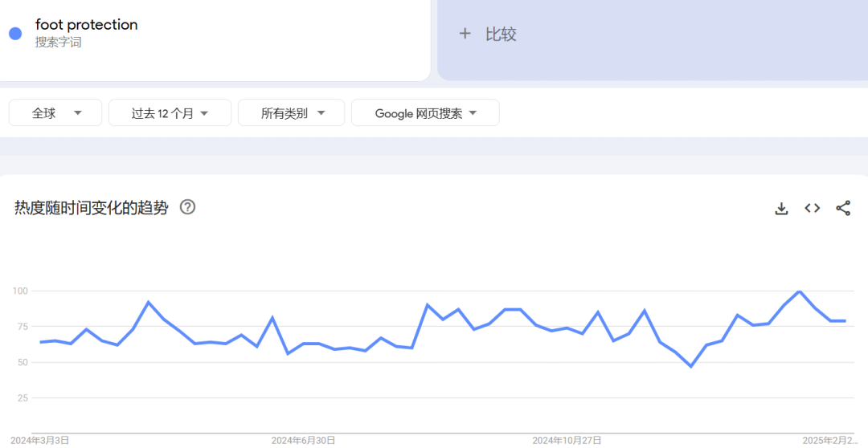Open the embed code icon

tap(812, 208)
